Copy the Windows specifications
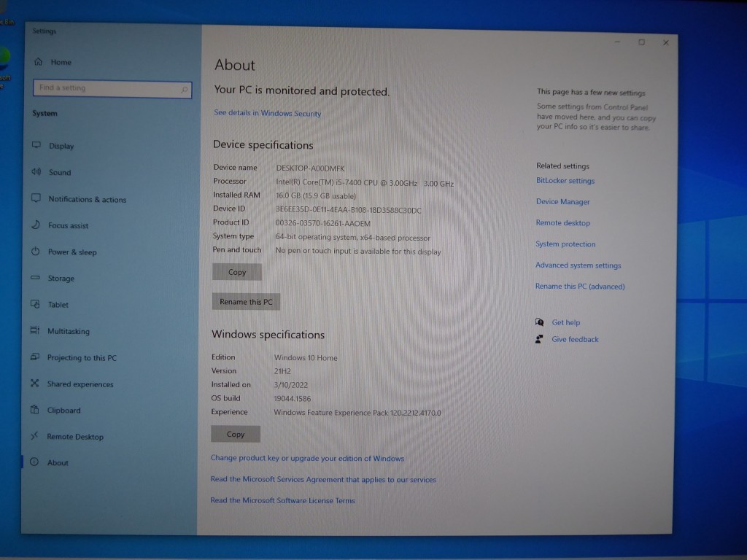Image resolution: width=747 pixels, height=560 pixels. [x=236, y=434]
